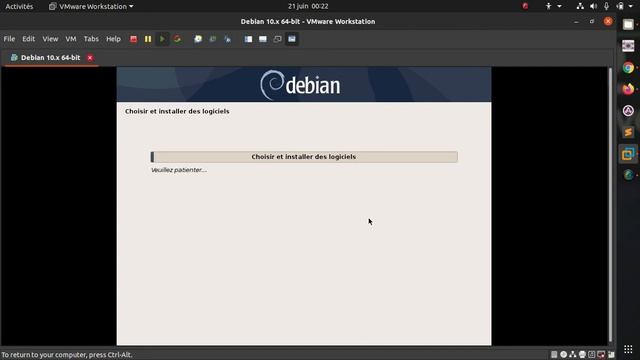The height and width of the screenshot is (360, 640).
Task: Click the CD/DVD drive status icon
Action: 563,354
